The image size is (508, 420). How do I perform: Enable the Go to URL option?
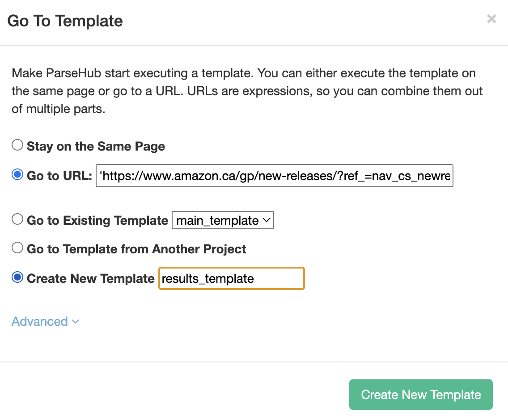(x=17, y=174)
